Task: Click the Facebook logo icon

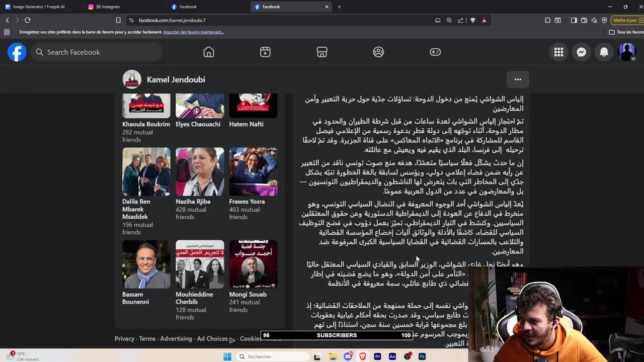Action: 17,52
